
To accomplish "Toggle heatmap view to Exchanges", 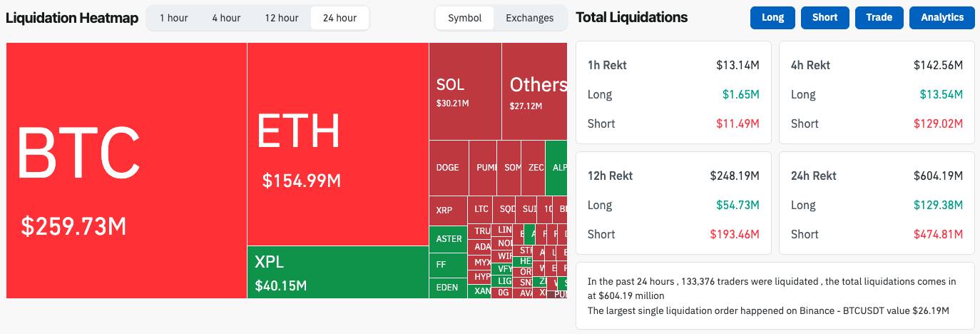I will (x=529, y=18).
